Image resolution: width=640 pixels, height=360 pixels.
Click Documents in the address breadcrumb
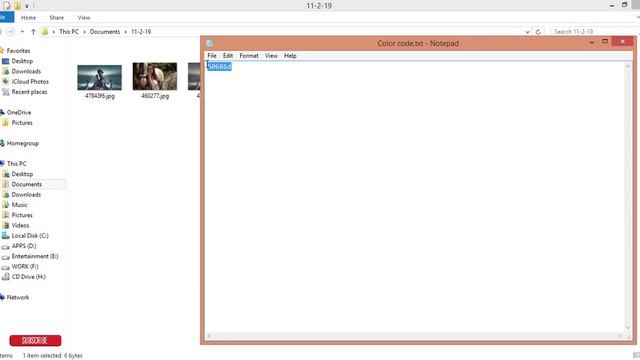click(x=105, y=31)
